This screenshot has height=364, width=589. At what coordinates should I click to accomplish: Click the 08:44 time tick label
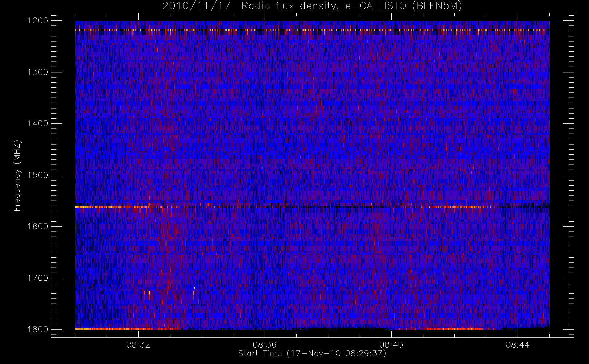517,345
